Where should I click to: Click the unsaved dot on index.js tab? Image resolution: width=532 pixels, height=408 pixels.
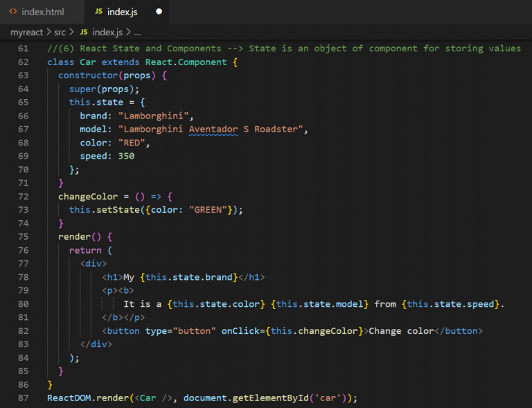[159, 12]
